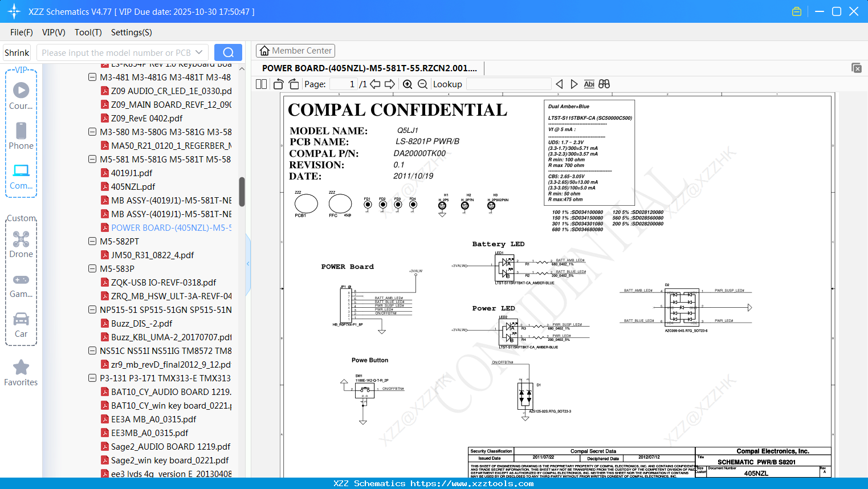Collapse the M3-580 M3-580G tree group
Image resolution: width=868 pixels, height=489 pixels.
click(x=92, y=132)
